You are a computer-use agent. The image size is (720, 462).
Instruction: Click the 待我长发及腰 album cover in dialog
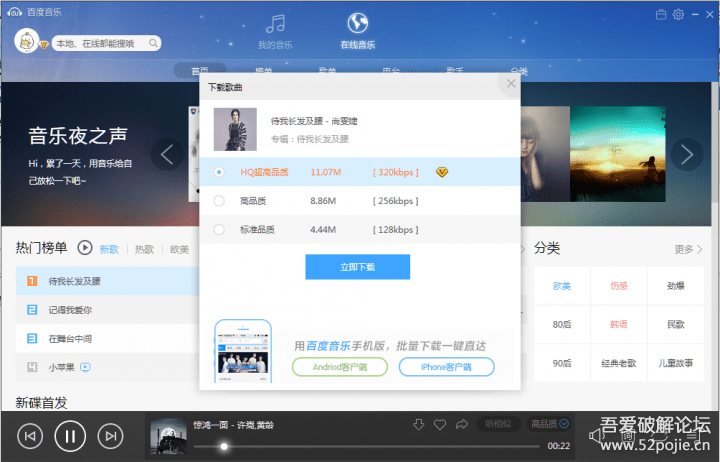pos(235,130)
